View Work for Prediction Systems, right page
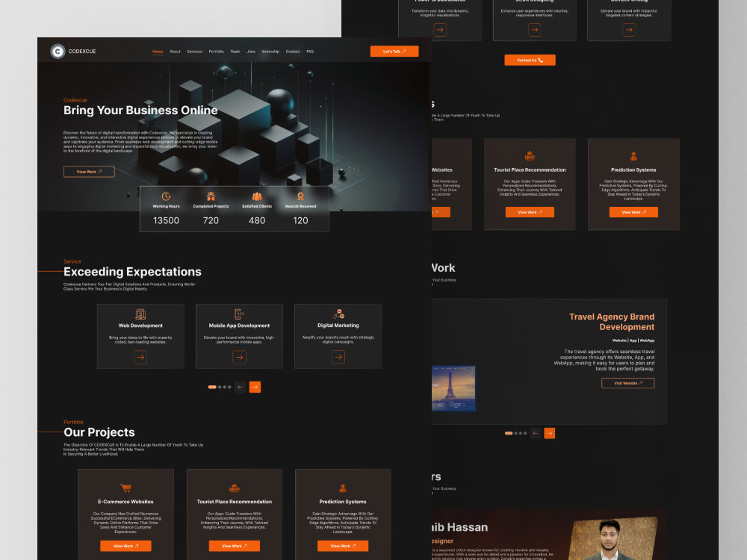The image size is (747, 560). pos(633,212)
